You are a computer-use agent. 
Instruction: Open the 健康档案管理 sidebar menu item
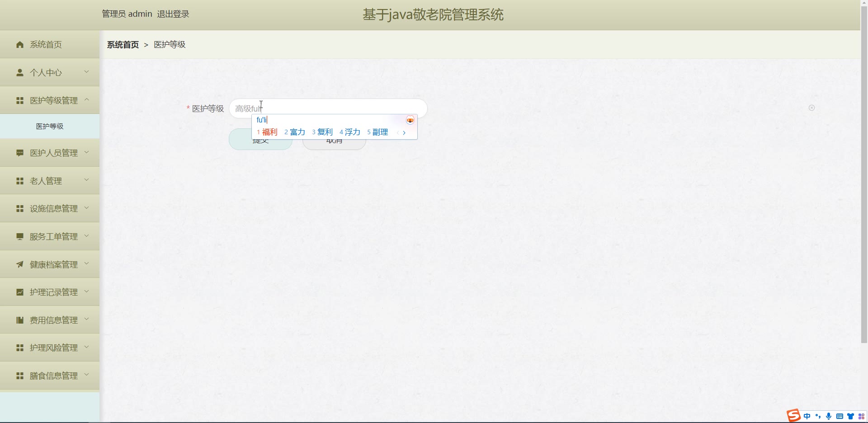coord(50,264)
